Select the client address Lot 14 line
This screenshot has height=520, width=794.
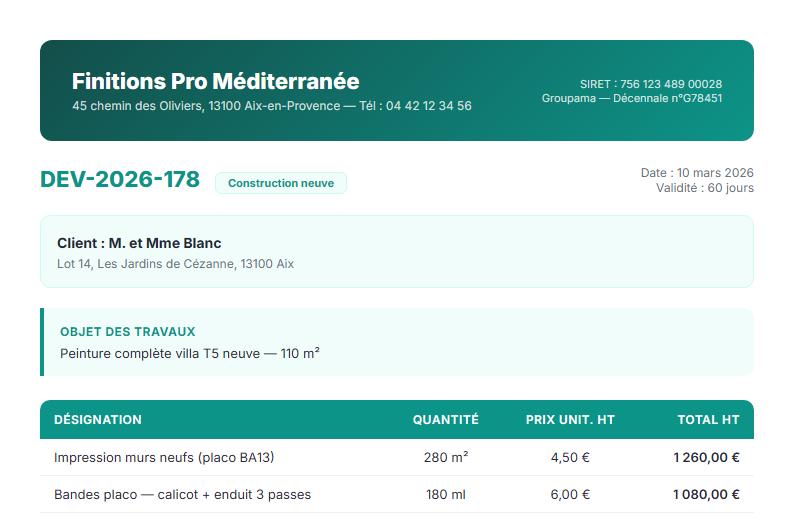(x=175, y=265)
